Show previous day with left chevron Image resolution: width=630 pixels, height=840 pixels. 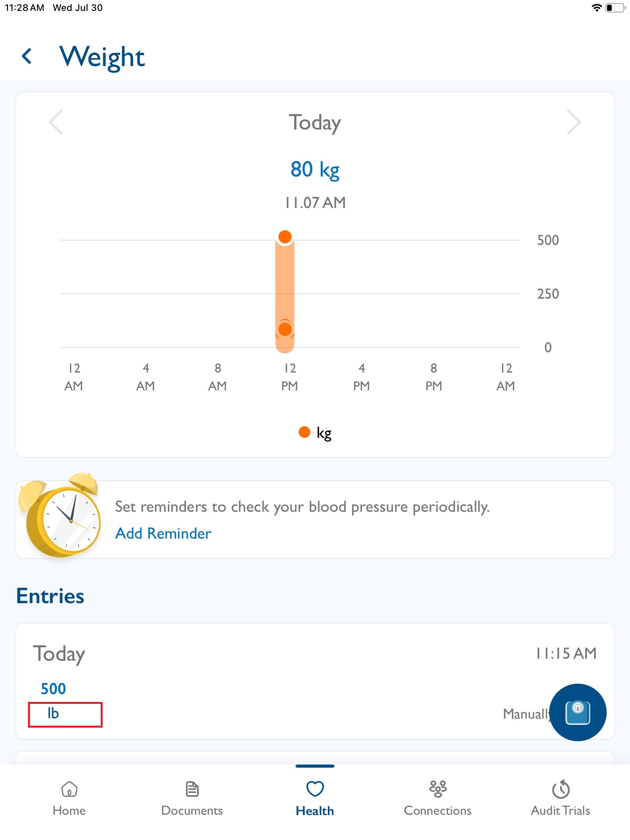point(56,122)
